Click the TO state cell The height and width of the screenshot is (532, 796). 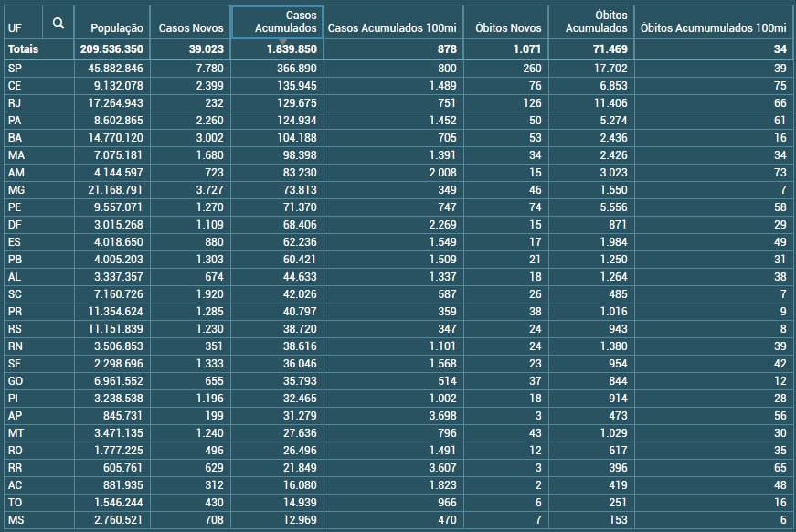(15, 503)
